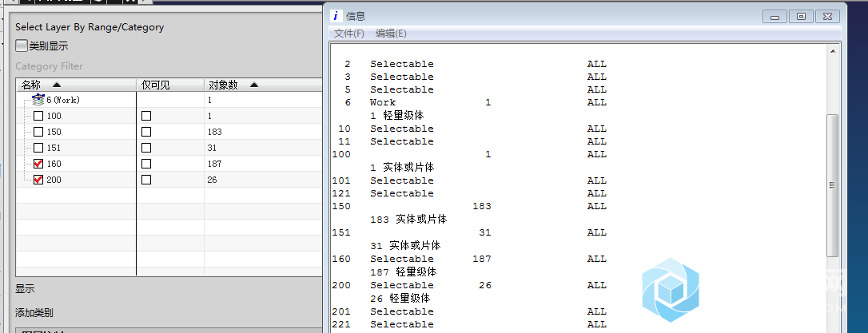Click the 信息 window scroll-up arrow
The image size is (868, 333).
point(832,51)
